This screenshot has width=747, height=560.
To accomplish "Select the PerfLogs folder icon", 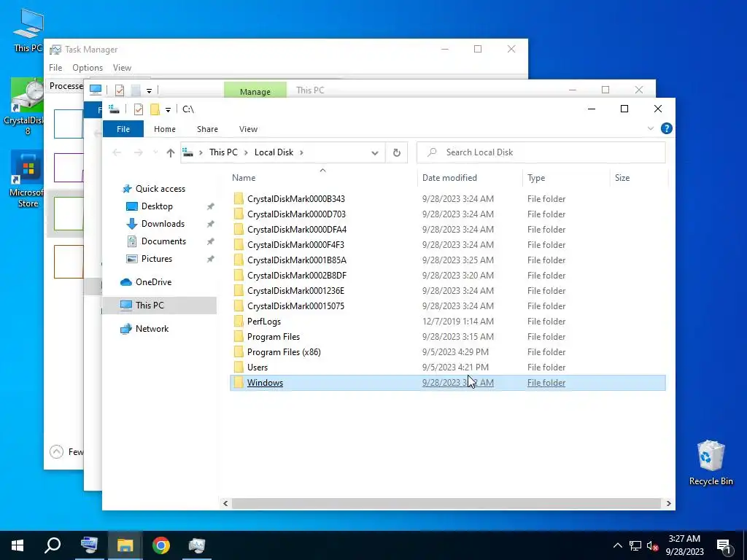I will coord(239,321).
